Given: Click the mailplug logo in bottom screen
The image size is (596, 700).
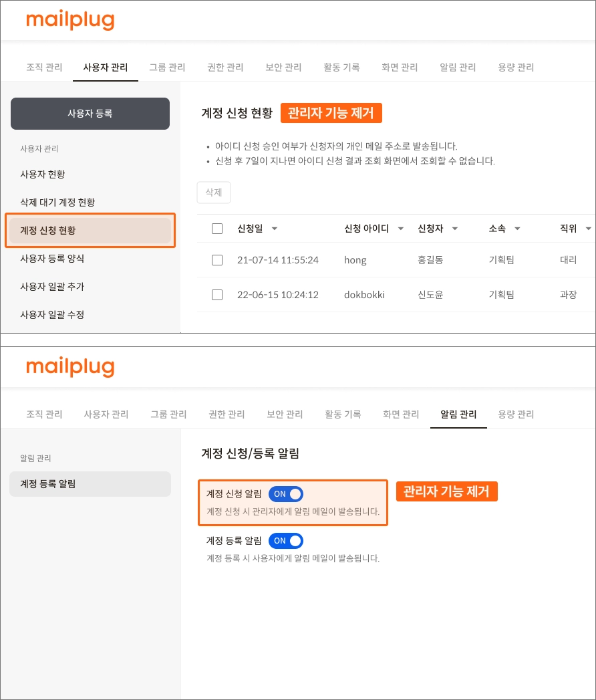Looking at the screenshot, I should pyautogui.click(x=70, y=367).
